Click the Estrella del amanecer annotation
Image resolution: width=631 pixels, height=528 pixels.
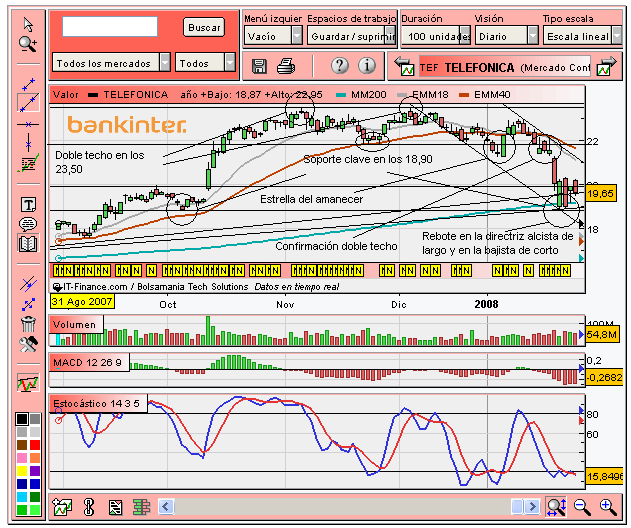click(311, 199)
